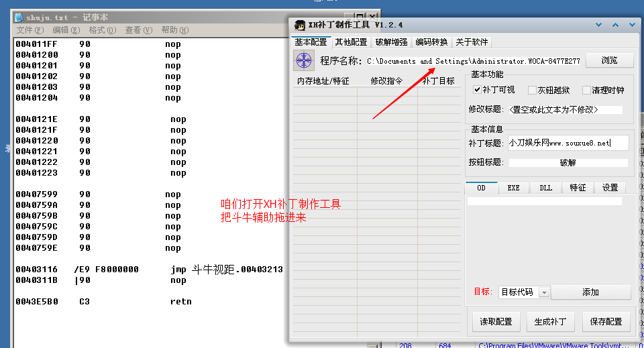Open Notepad 格式(O) menu
Image resolution: width=644 pixels, height=348 pixels.
(x=102, y=30)
